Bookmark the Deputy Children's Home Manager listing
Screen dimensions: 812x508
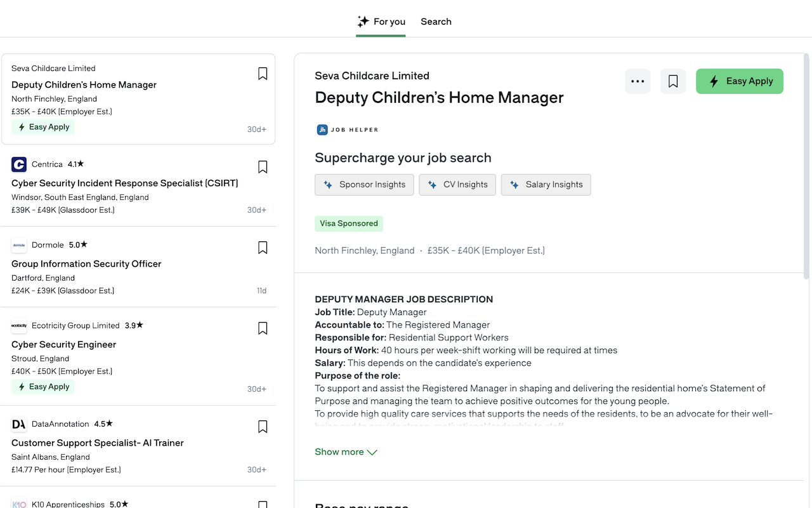[263, 74]
